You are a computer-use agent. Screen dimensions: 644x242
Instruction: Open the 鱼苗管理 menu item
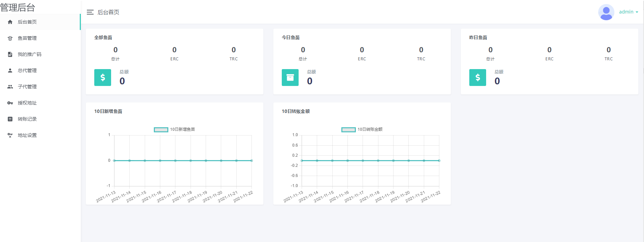(27, 38)
